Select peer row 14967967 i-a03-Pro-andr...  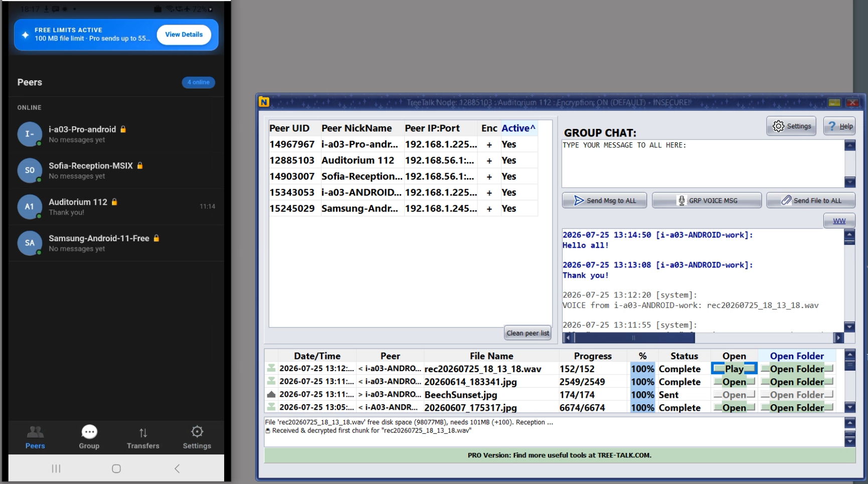pos(403,144)
